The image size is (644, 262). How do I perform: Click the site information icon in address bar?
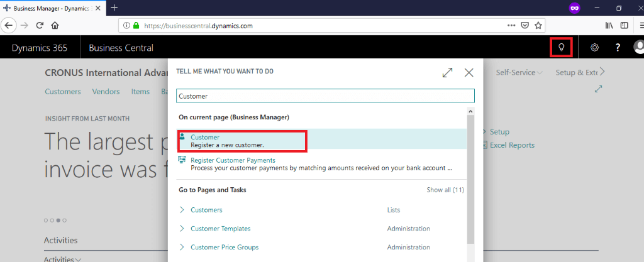126,25
